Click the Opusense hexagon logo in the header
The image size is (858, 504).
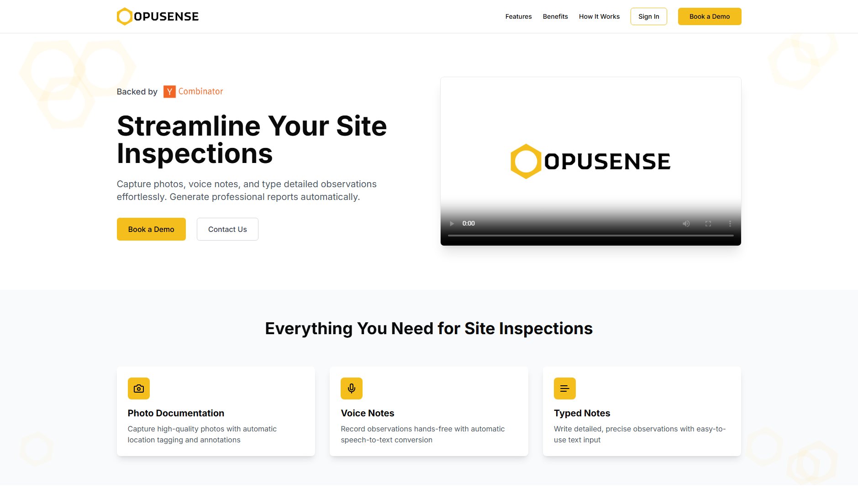click(123, 16)
